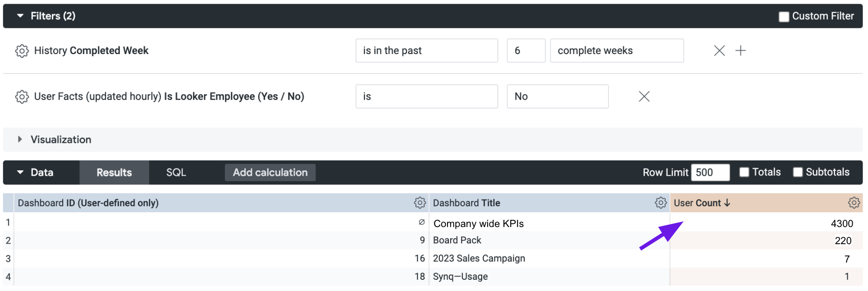Toggle User Count sort direction arrow
Screen dimensions: 868x291
727,203
